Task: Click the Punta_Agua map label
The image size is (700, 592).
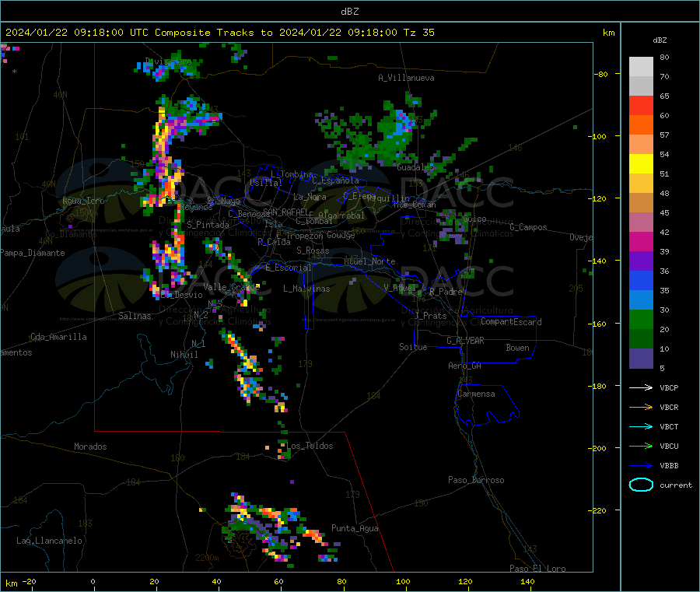Action: click(x=355, y=528)
